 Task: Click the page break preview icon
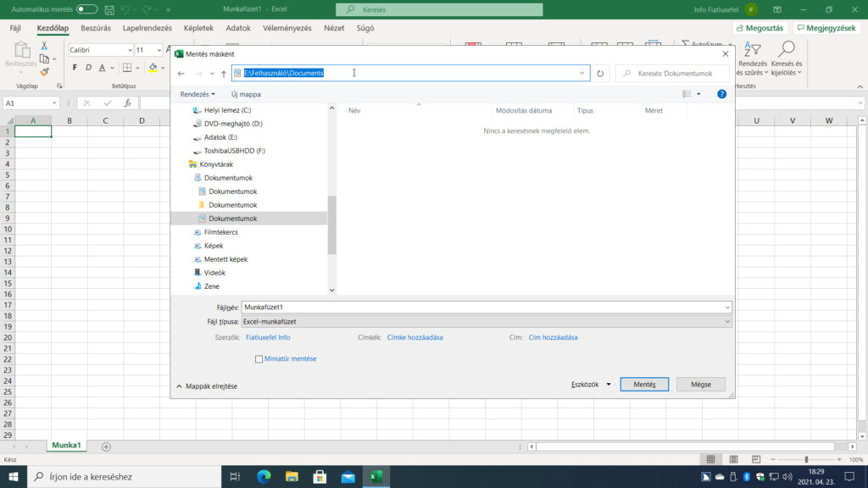pyautogui.click(x=756, y=460)
